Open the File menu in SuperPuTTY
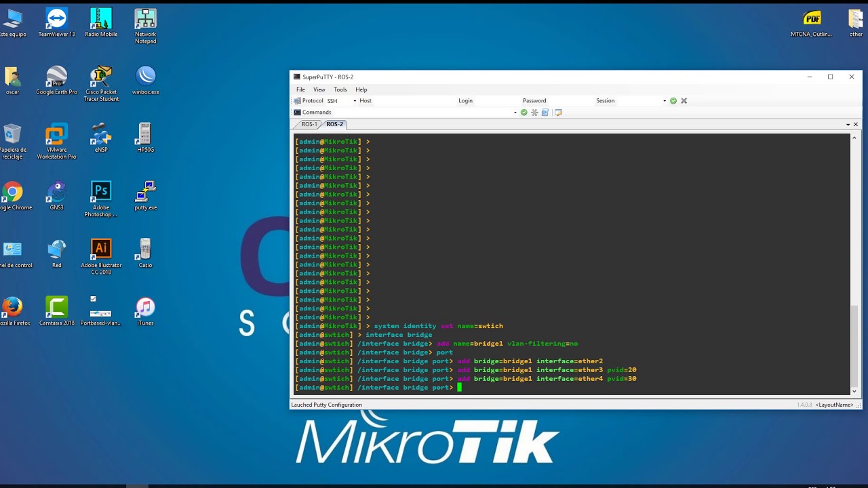868x488 pixels. [x=300, y=89]
